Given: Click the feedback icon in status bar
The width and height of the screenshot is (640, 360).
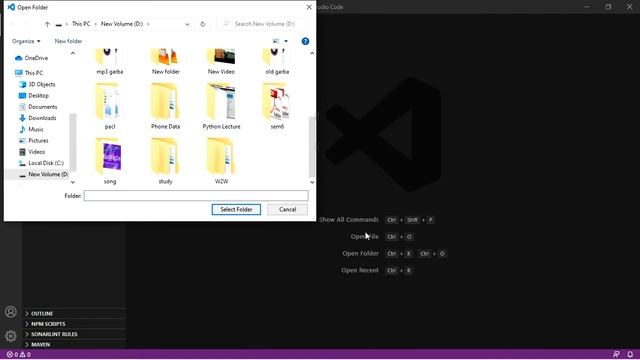Looking at the screenshot, I should pos(616,354).
